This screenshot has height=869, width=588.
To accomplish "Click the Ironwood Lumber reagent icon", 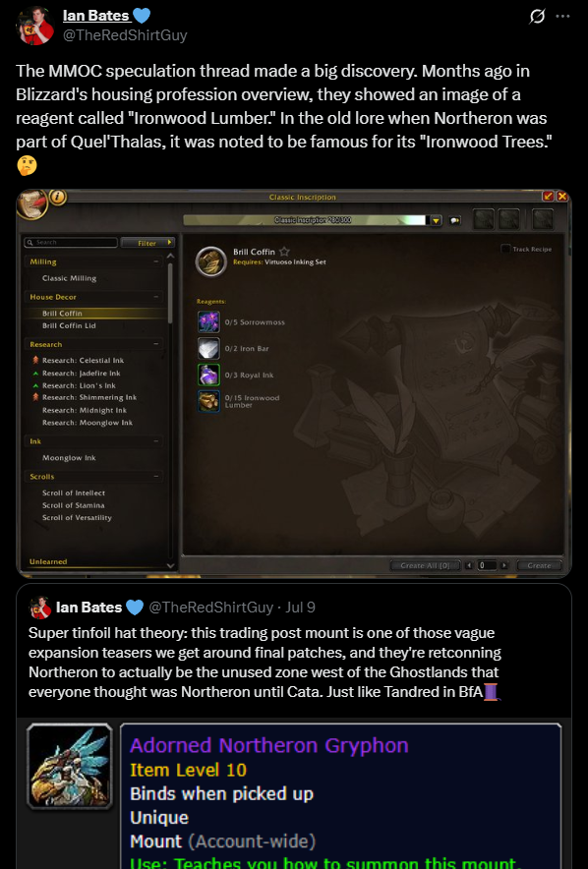I will 208,401.
